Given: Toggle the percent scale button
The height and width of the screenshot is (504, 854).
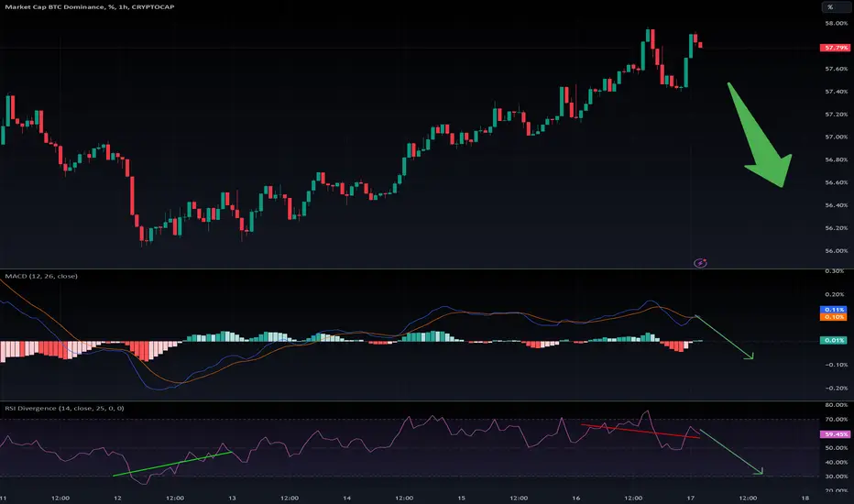Looking at the screenshot, I should (830, 7).
